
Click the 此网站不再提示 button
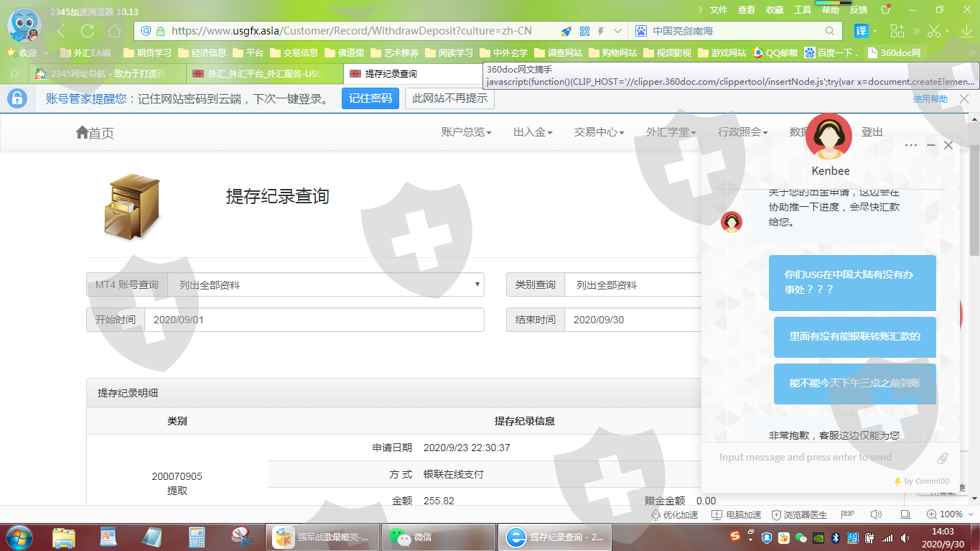pos(449,98)
